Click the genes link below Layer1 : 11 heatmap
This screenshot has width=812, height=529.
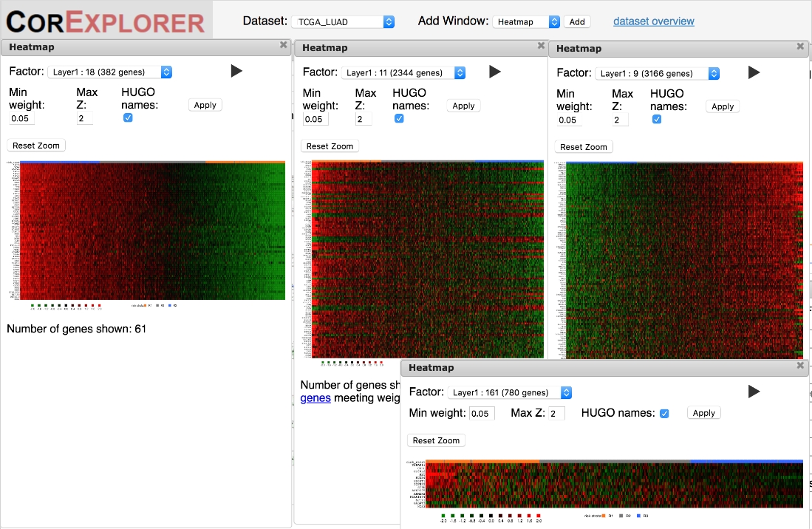tap(315, 398)
